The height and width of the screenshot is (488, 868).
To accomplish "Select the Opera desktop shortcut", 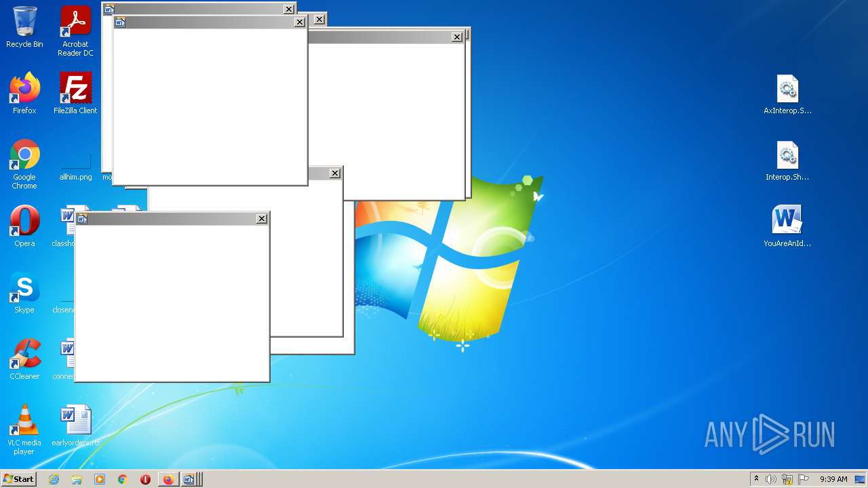I will tap(24, 226).
